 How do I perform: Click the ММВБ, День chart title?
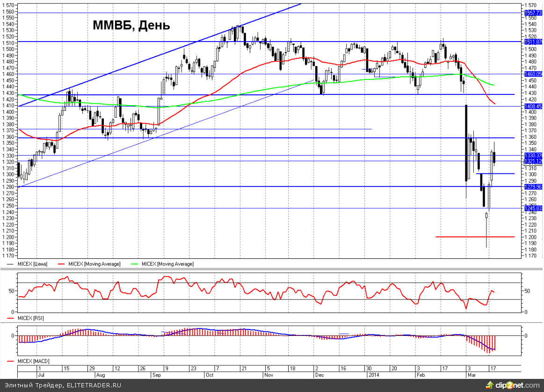(x=131, y=25)
